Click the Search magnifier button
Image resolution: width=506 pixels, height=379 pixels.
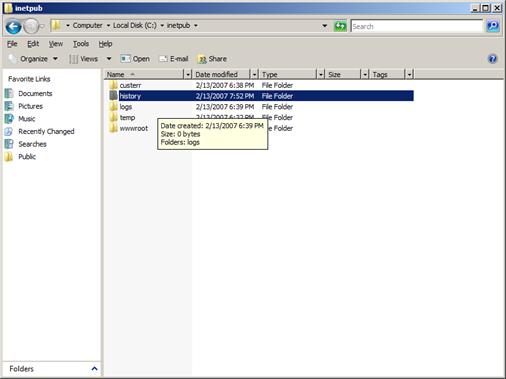tap(493, 26)
